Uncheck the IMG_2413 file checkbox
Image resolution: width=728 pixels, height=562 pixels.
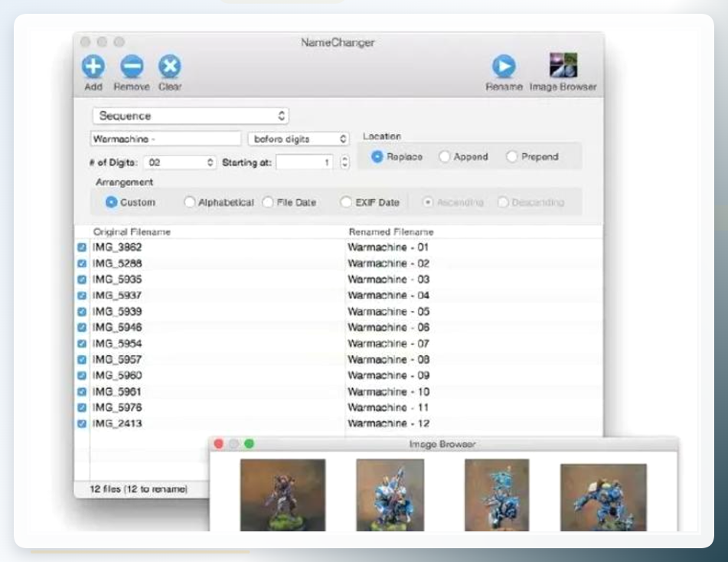[x=82, y=423]
